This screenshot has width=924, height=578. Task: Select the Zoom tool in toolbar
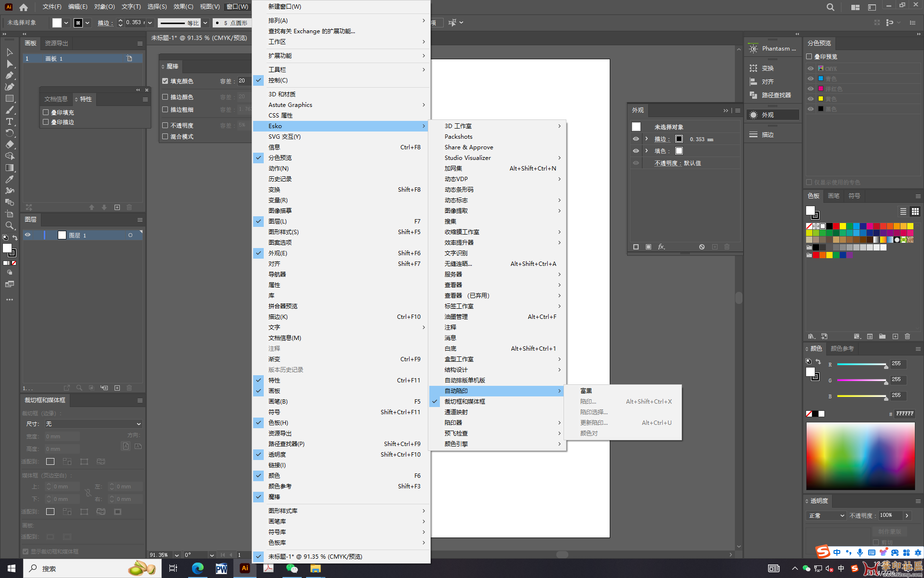tap(9, 225)
